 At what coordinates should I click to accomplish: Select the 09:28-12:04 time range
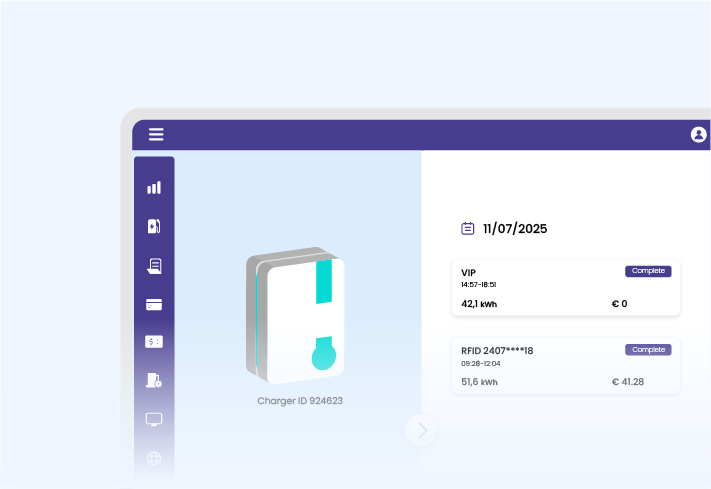click(481, 364)
